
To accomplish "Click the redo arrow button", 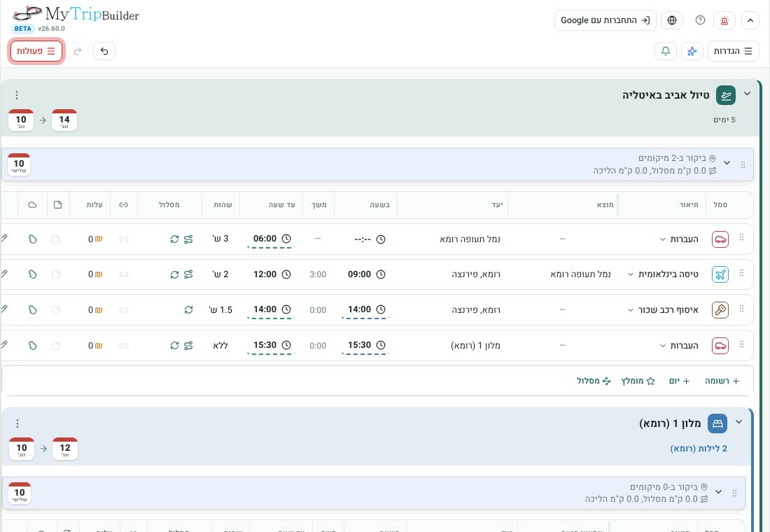I will (x=78, y=51).
